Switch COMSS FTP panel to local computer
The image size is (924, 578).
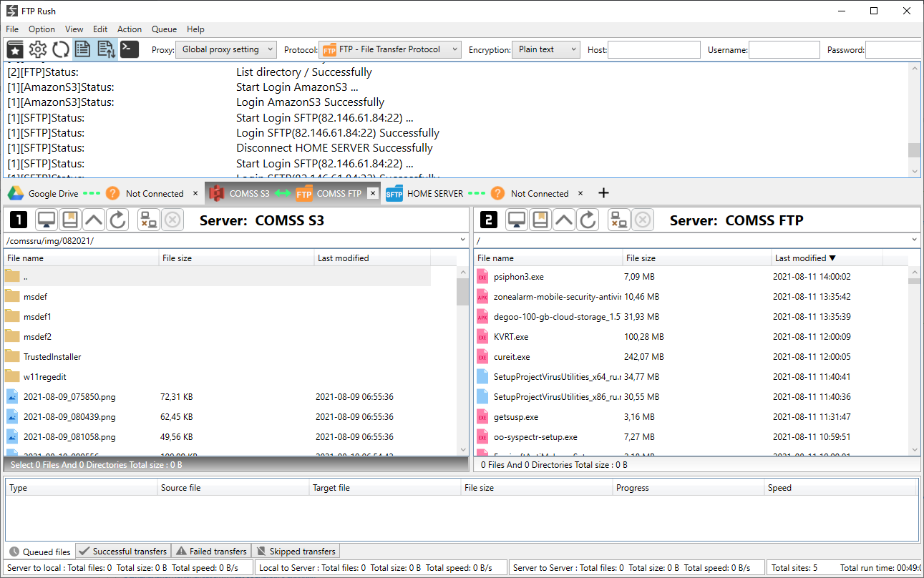click(x=517, y=220)
